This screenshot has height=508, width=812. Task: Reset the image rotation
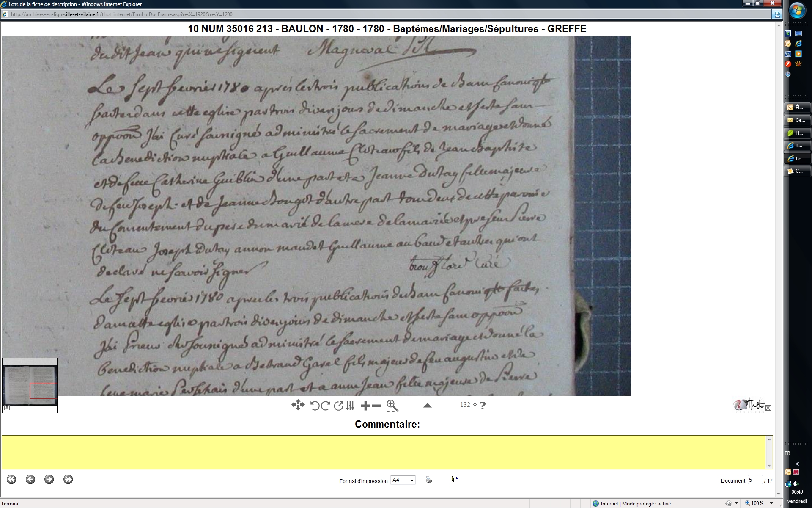[x=338, y=406]
